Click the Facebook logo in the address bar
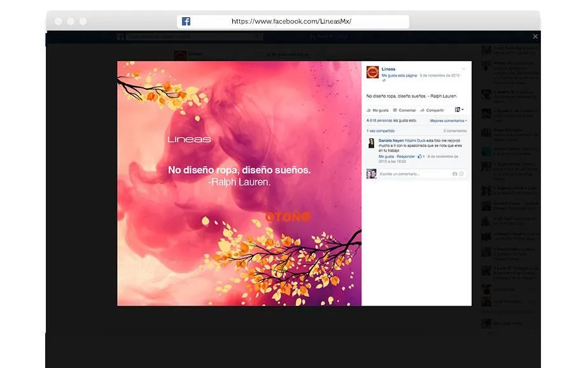 tap(186, 22)
